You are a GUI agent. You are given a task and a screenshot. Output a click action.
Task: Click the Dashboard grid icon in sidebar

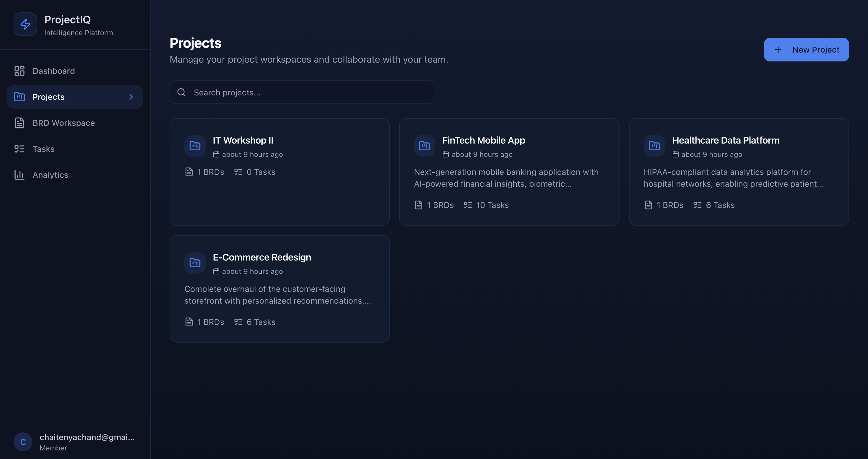19,71
